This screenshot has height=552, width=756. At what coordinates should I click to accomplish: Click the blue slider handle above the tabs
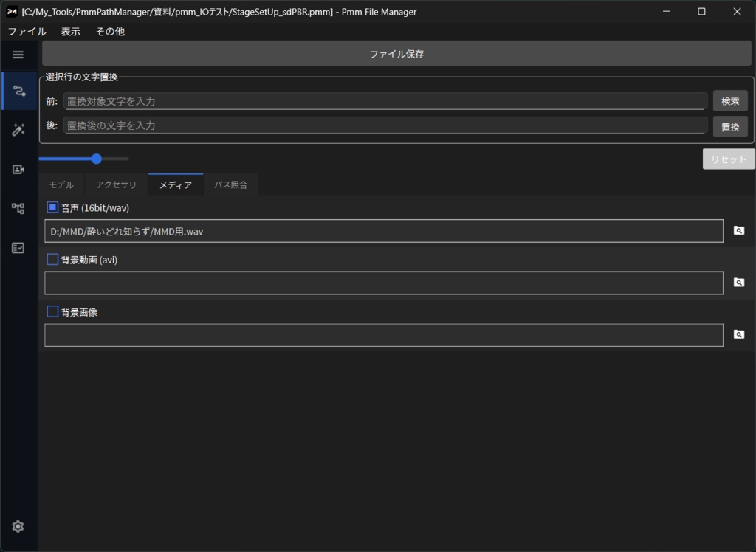point(96,159)
